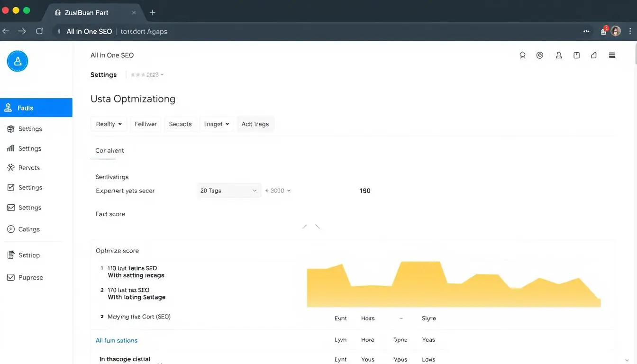Click the circular clock icon in header
The height and width of the screenshot is (364, 637).
pyautogui.click(x=540, y=55)
